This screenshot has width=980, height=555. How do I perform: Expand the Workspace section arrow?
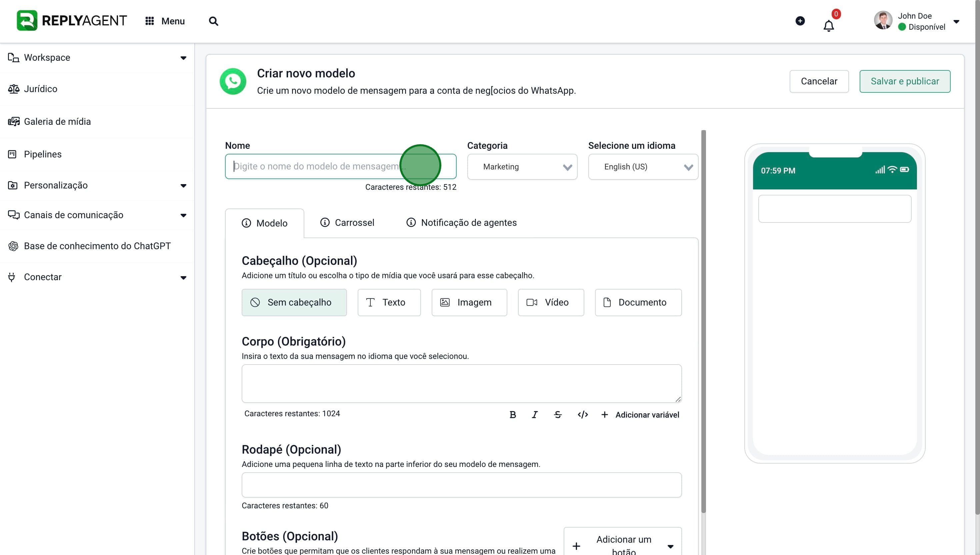tap(183, 58)
